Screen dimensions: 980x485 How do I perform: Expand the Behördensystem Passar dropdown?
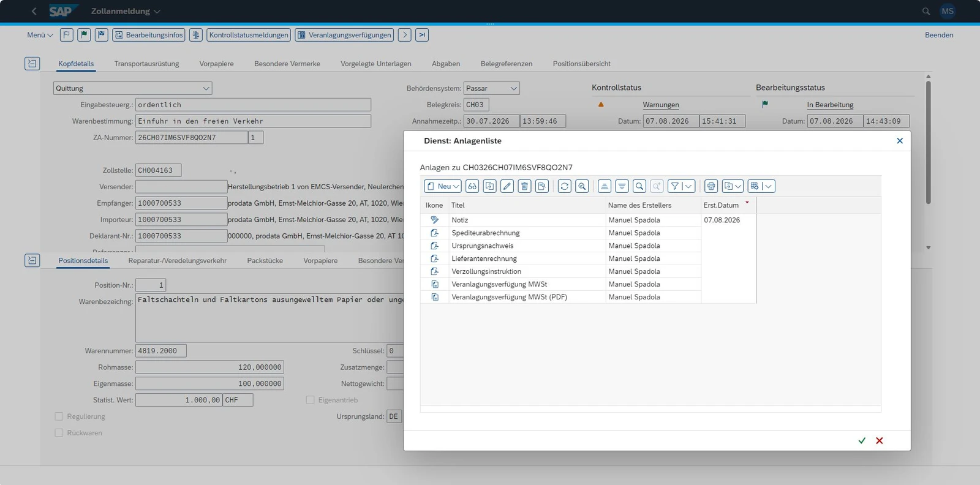pyautogui.click(x=514, y=88)
